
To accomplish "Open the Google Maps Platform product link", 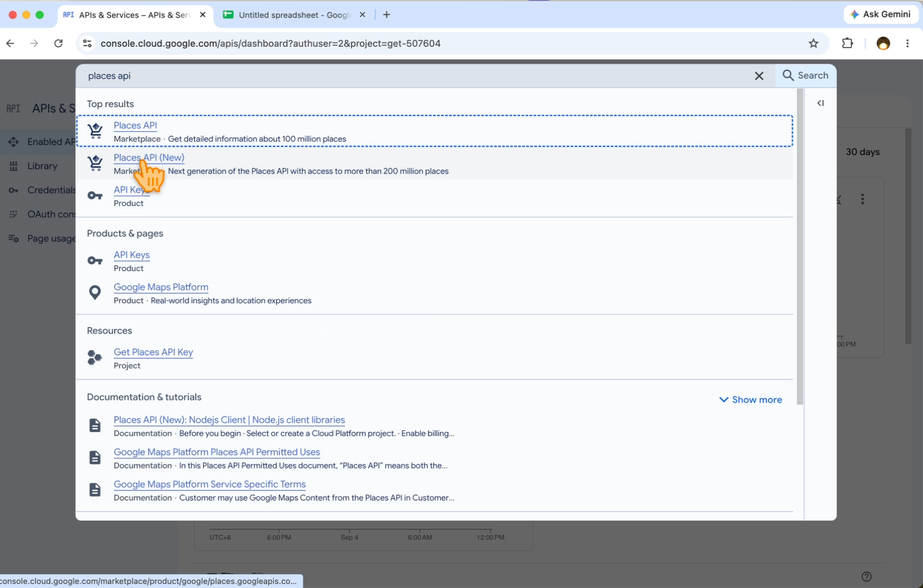I will [161, 287].
